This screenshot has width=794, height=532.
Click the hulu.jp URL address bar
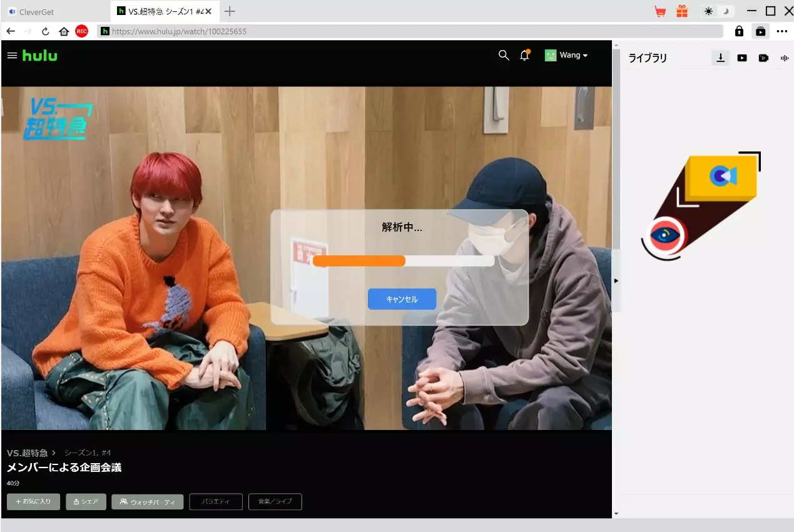pyautogui.click(x=410, y=31)
